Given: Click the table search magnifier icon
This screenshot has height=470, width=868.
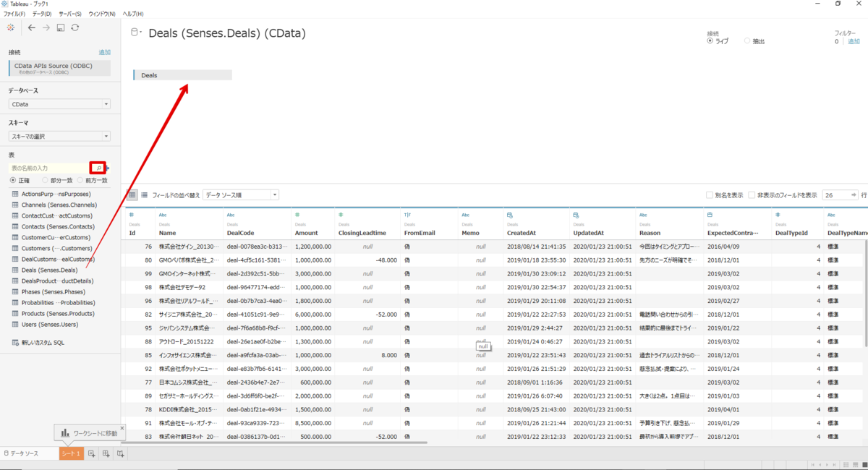Looking at the screenshot, I should pyautogui.click(x=99, y=168).
